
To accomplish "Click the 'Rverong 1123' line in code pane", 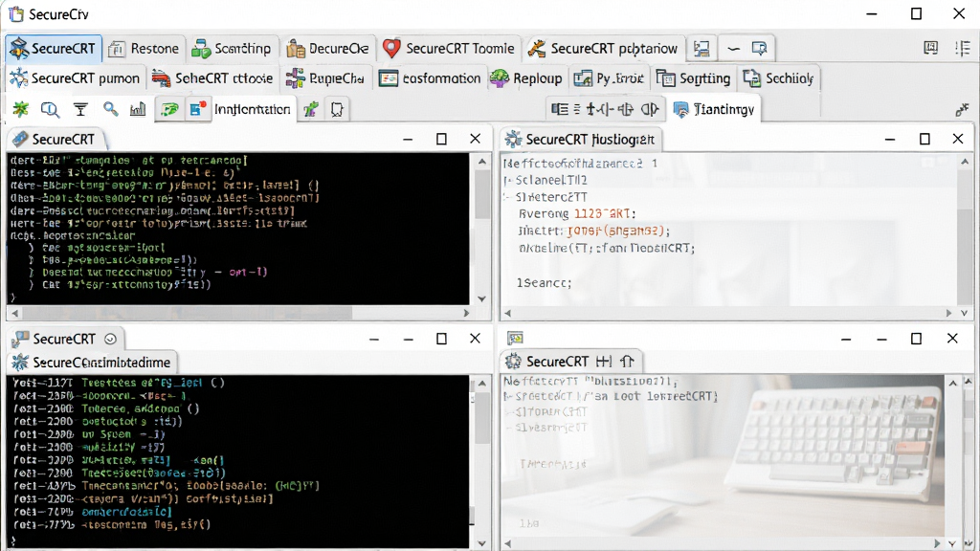I will click(x=577, y=213).
